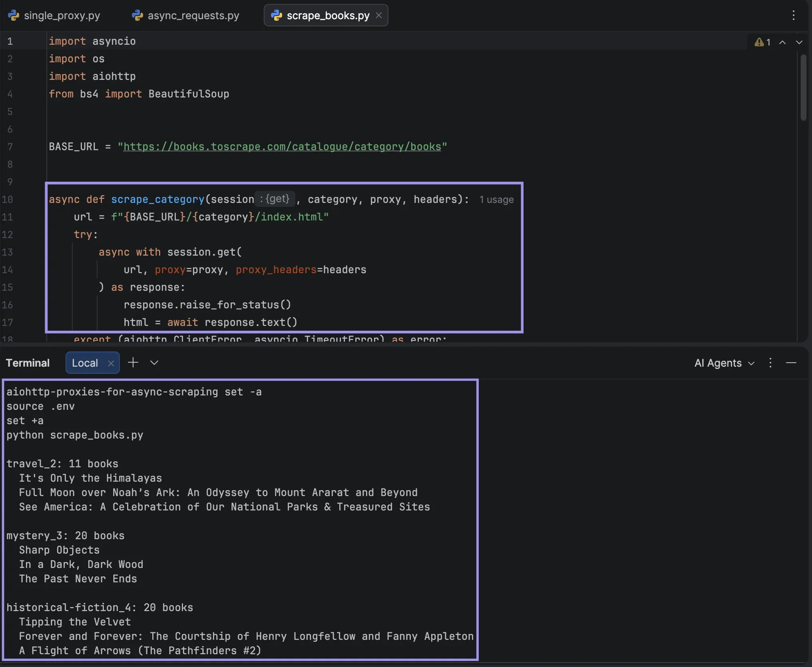Click 'from bs4 import BeautifulSoup' line
This screenshot has height=667, width=812.
139,94
